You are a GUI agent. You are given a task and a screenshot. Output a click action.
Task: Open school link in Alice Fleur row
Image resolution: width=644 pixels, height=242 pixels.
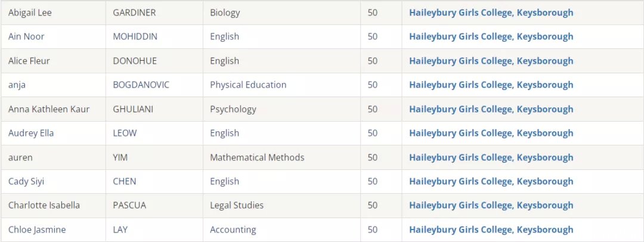pos(491,61)
